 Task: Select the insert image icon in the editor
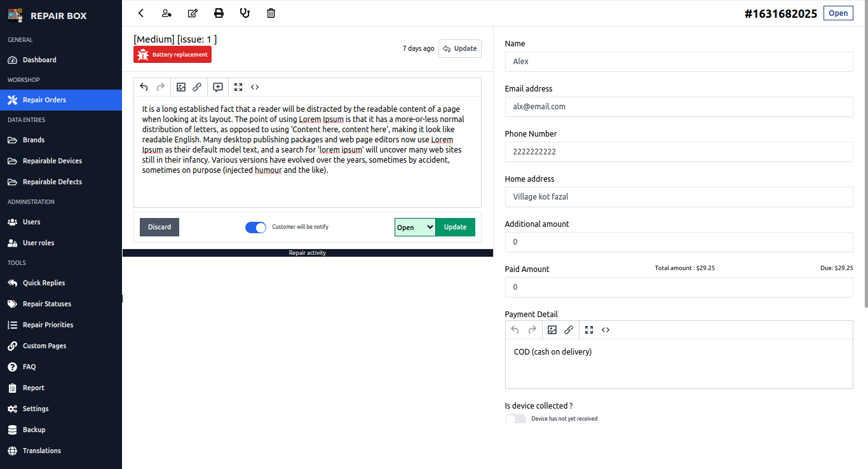(x=181, y=87)
